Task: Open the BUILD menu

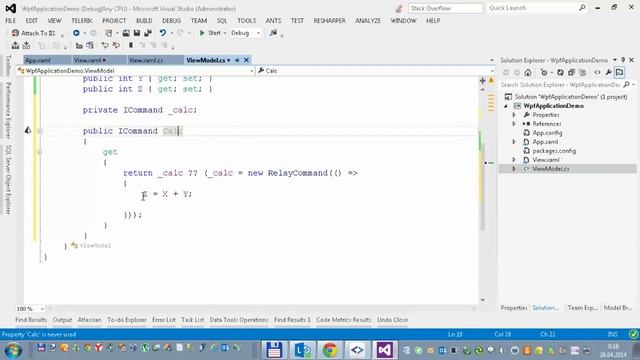Action: [144, 20]
